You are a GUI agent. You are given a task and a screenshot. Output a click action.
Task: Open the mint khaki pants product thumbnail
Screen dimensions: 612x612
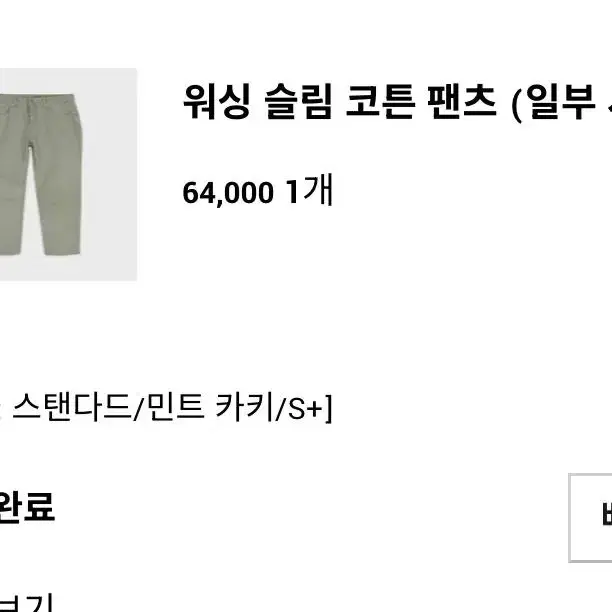click(x=68, y=174)
